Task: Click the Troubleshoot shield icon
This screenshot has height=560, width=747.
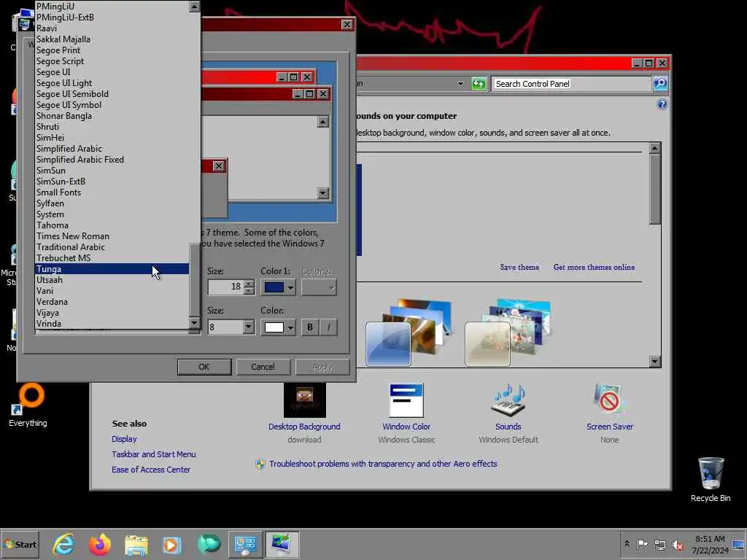Action: [260, 464]
